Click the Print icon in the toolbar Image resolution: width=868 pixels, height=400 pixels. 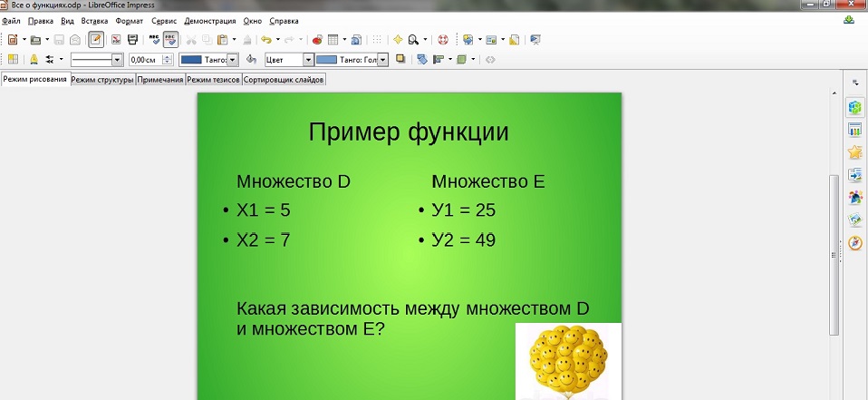coord(133,40)
